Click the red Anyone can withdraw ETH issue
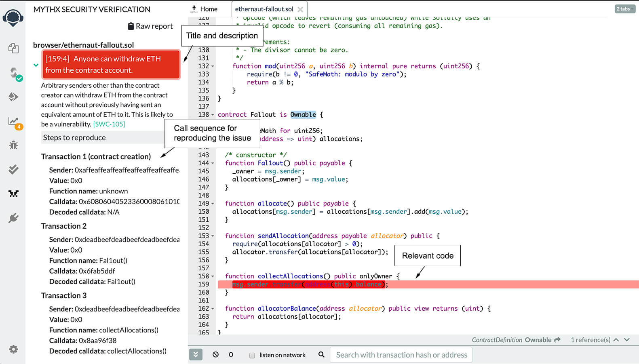 [x=111, y=64]
